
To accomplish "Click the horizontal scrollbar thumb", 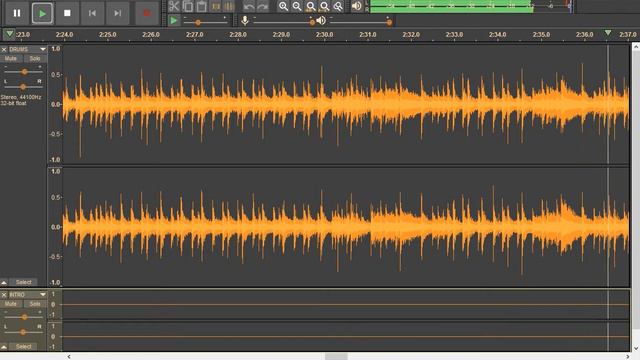I will [336, 356].
